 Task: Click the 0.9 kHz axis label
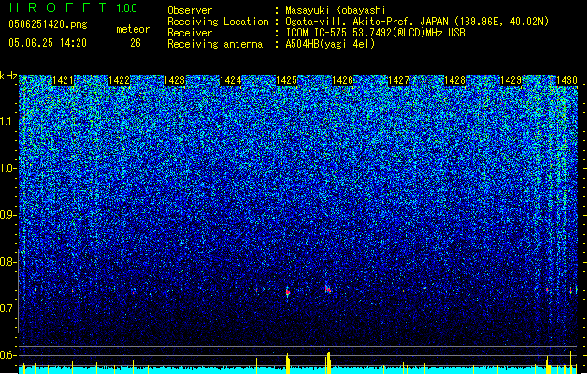coord(7,215)
